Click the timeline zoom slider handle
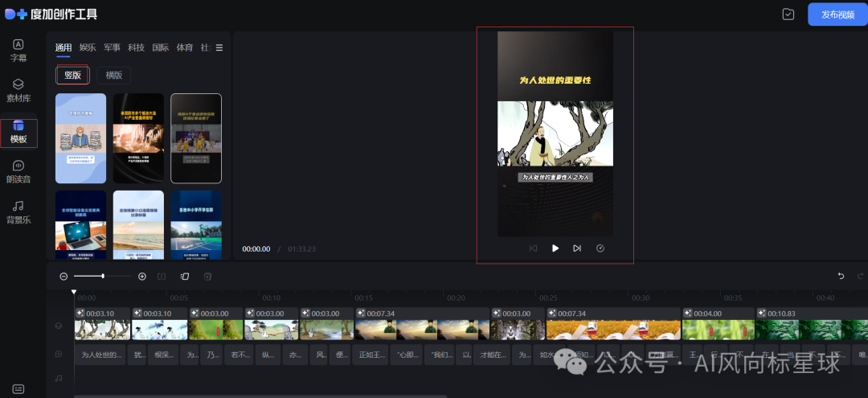This screenshot has height=398, width=868. pos(103,277)
